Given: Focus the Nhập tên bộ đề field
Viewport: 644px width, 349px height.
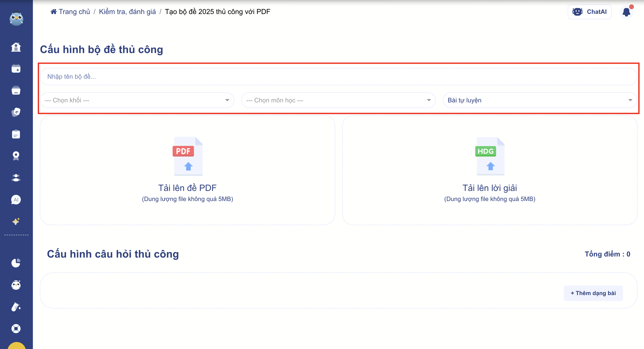Looking at the screenshot, I should pos(338,77).
